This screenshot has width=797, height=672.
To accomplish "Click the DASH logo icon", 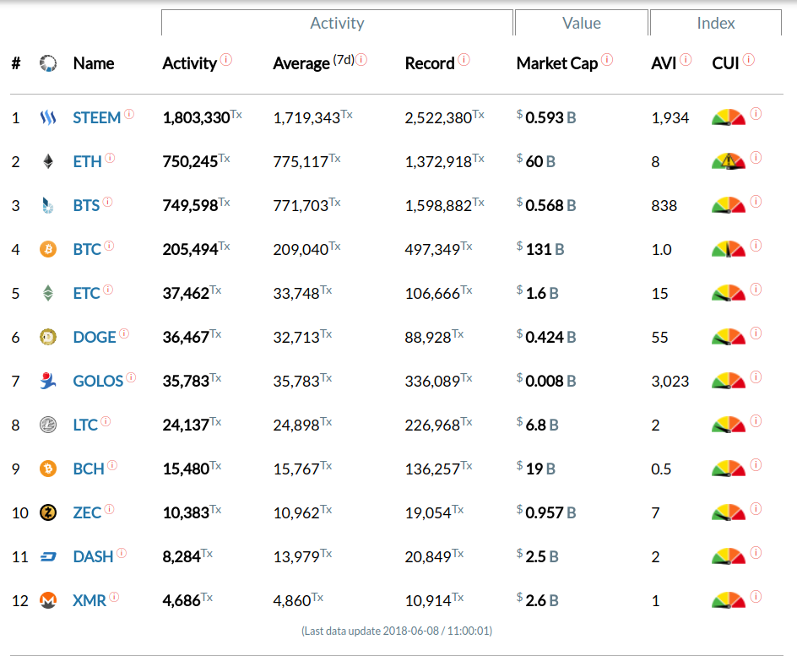I will click(48, 557).
